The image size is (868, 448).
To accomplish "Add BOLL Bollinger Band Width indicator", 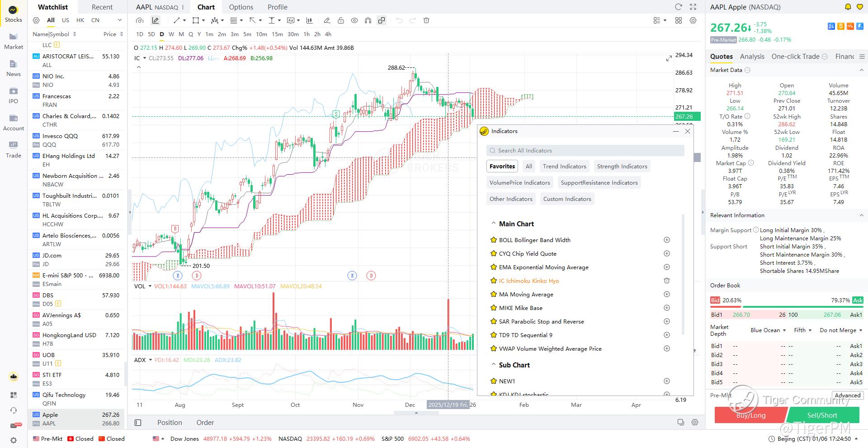I will [666, 240].
